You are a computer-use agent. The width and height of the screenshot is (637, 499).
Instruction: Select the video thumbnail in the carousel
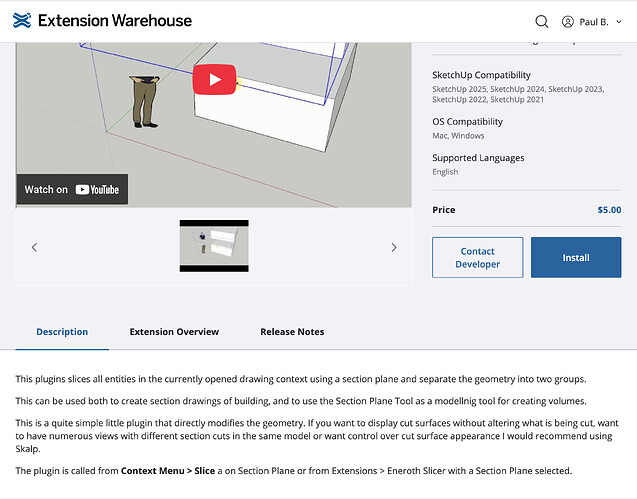214,246
